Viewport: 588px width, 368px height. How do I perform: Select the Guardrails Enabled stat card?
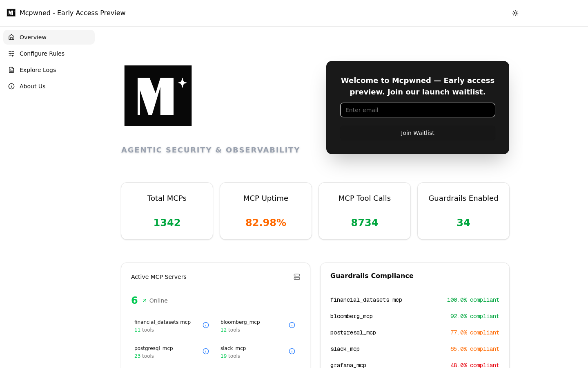(x=463, y=211)
